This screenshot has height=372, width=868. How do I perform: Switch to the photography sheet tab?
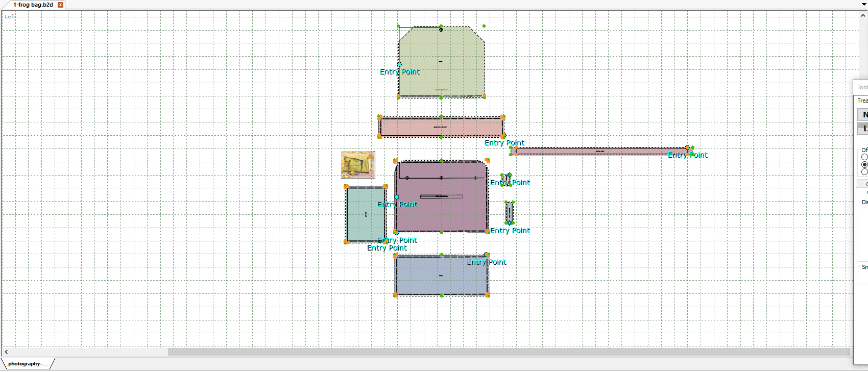(x=28, y=364)
